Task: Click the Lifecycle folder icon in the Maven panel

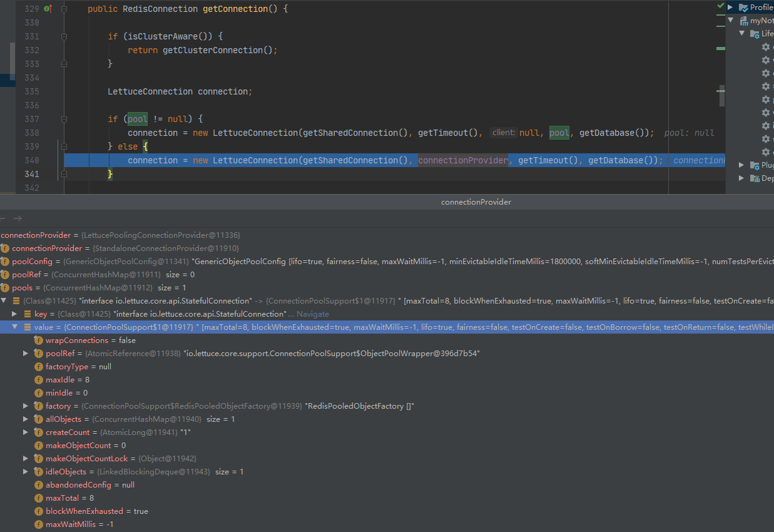Action: click(754, 34)
